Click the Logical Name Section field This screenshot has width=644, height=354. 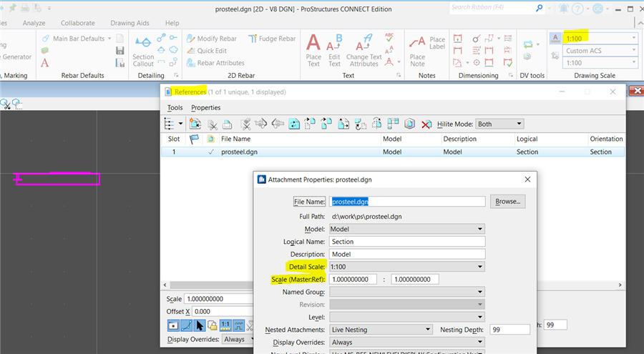point(407,242)
